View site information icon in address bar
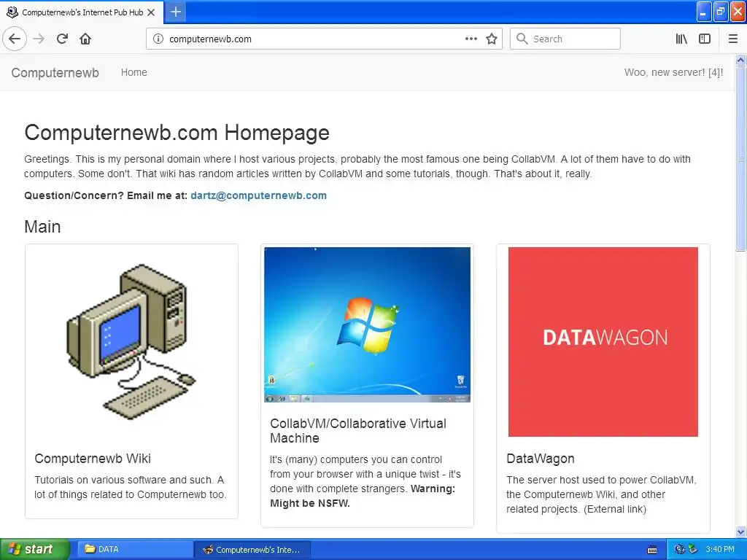747x560 pixels. pyautogui.click(x=158, y=39)
